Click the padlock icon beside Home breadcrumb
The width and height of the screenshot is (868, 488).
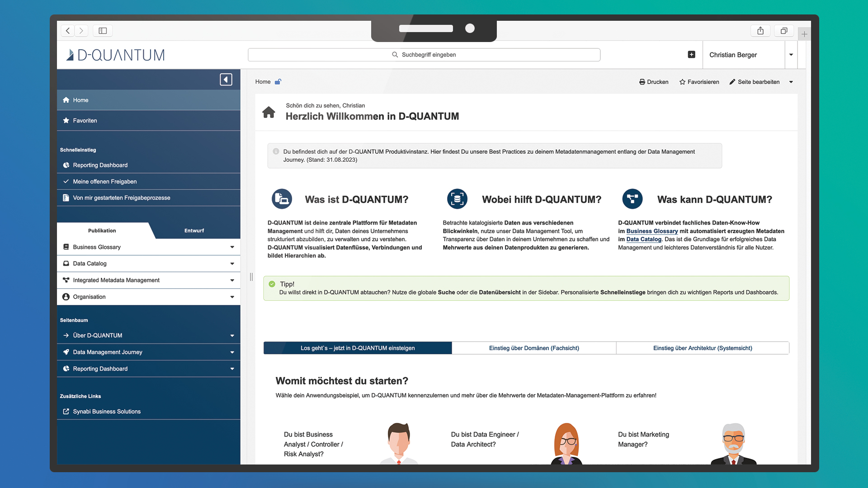pyautogui.click(x=278, y=82)
